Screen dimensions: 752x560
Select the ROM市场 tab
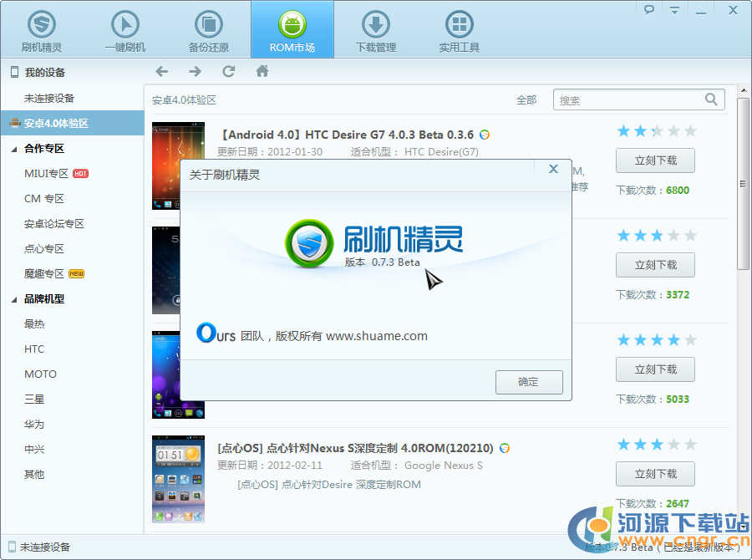coord(292,30)
